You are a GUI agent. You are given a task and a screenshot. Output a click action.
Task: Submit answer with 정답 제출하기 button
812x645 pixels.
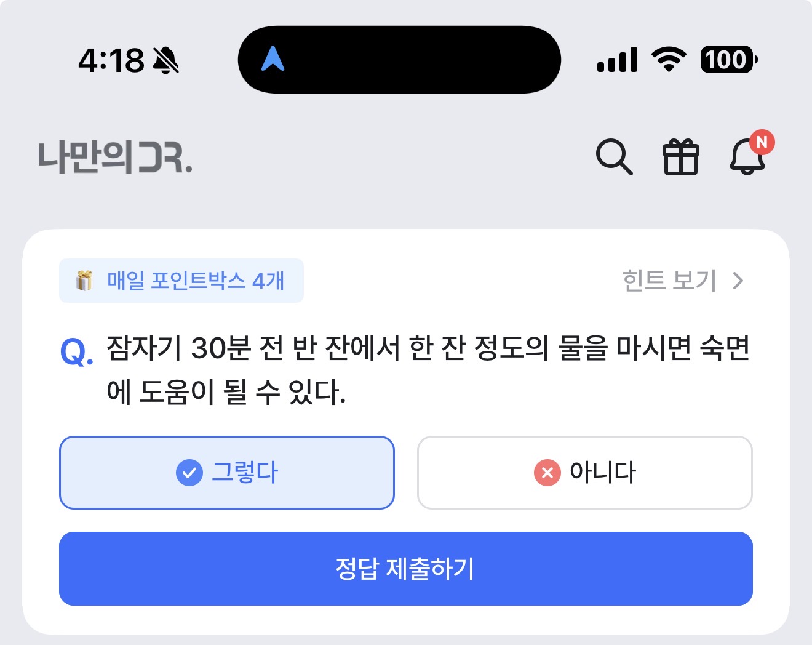click(406, 569)
